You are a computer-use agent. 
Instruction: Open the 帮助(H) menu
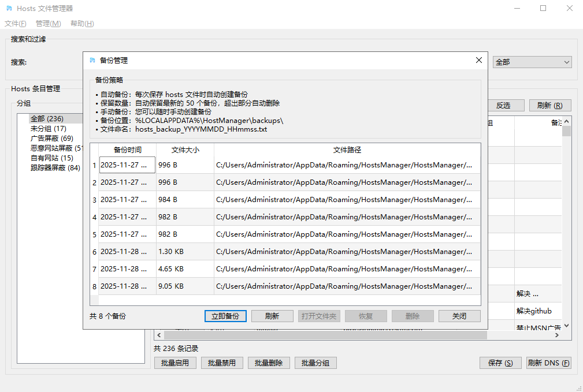pyautogui.click(x=82, y=24)
